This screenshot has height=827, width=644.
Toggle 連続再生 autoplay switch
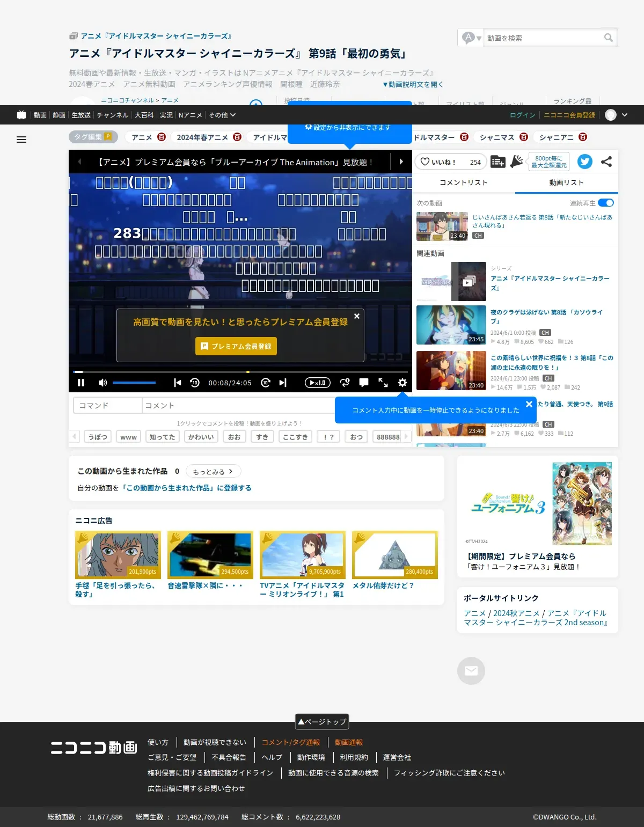pos(606,203)
